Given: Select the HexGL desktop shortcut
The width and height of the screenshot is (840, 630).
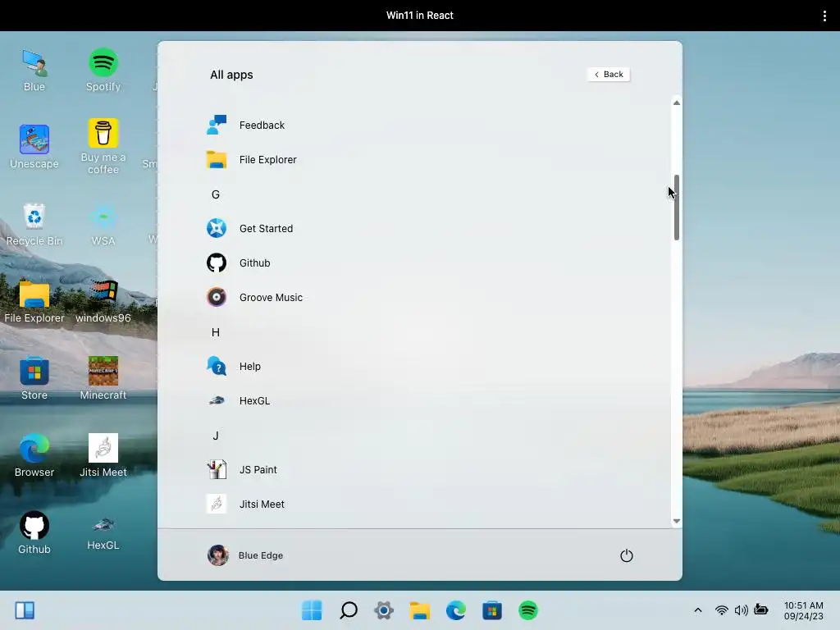Looking at the screenshot, I should point(103,533).
